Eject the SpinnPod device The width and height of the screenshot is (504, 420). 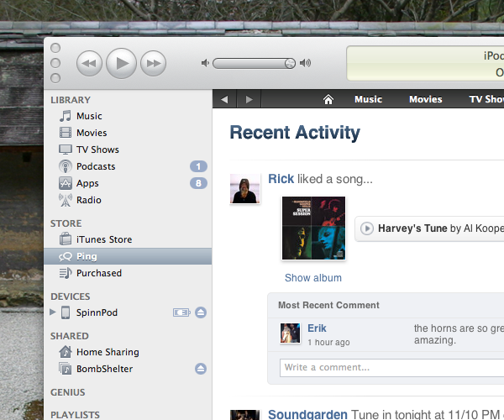pos(201,312)
